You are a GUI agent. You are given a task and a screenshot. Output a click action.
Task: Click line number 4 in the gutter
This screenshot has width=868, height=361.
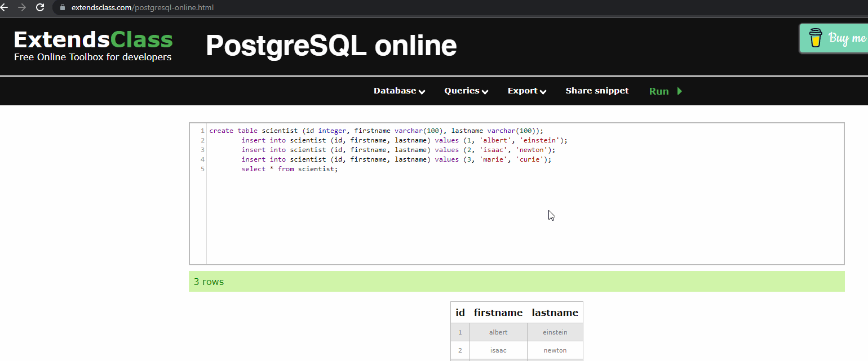(x=202, y=159)
